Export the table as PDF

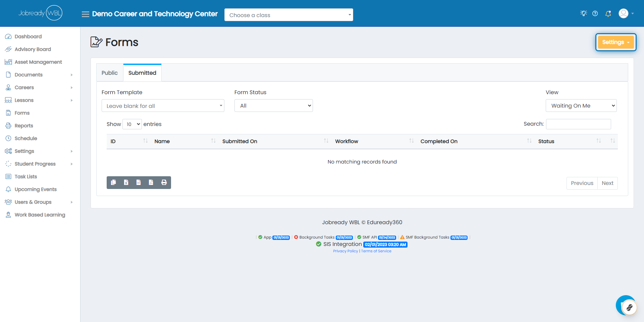tap(151, 183)
